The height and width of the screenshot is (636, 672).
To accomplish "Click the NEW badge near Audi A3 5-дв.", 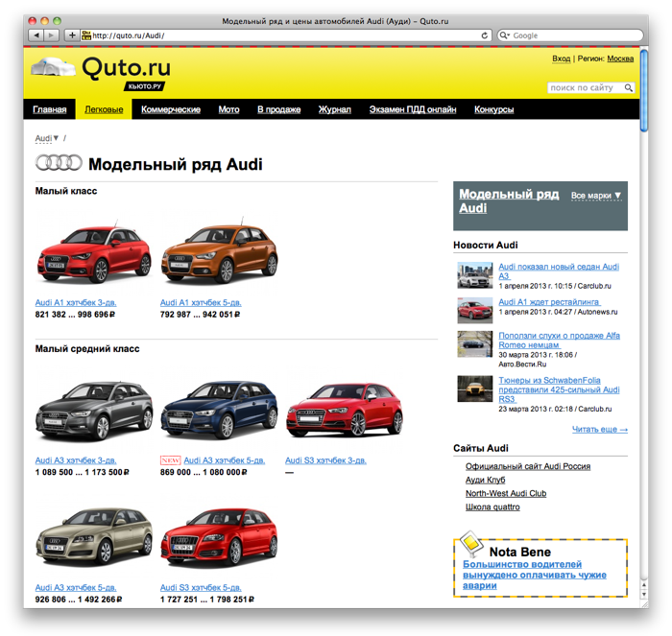I will pyautogui.click(x=170, y=460).
